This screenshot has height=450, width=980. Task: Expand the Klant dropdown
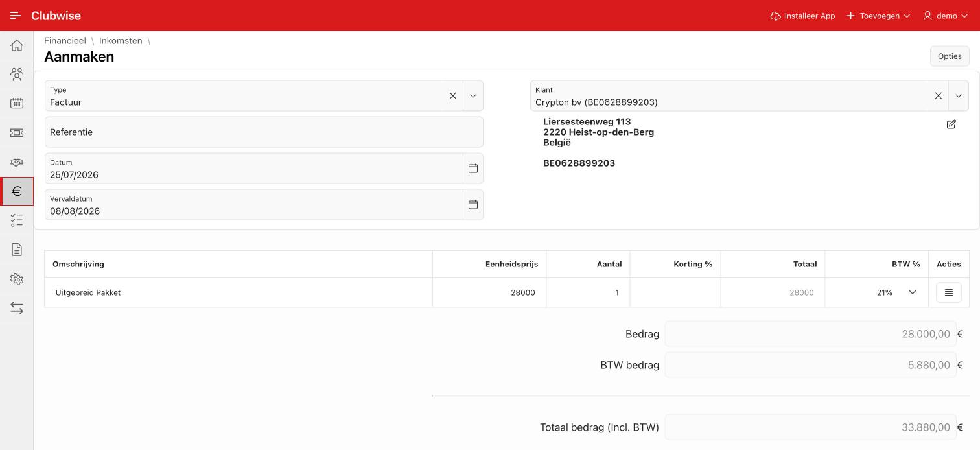[959, 96]
